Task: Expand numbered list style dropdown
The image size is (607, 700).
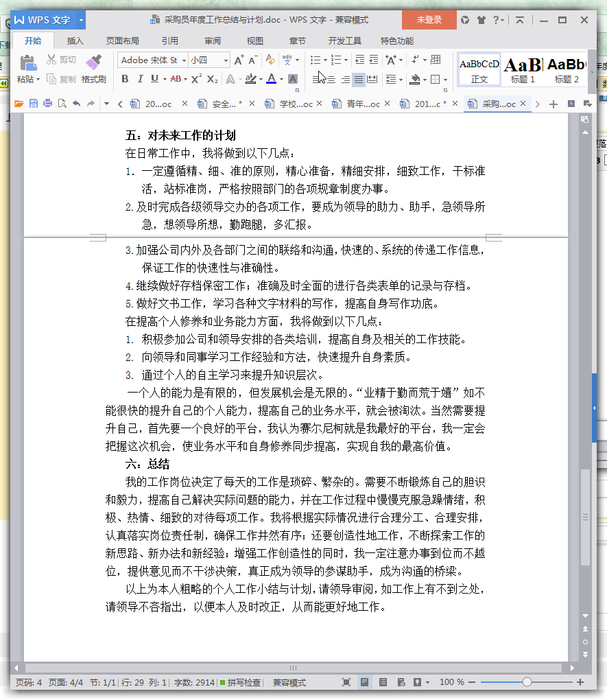Action: point(346,60)
